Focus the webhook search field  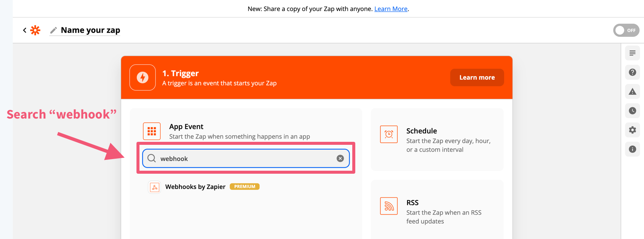246,158
